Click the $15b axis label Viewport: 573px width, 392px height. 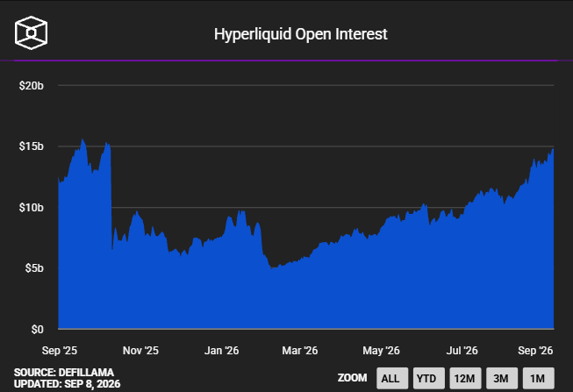(x=31, y=146)
